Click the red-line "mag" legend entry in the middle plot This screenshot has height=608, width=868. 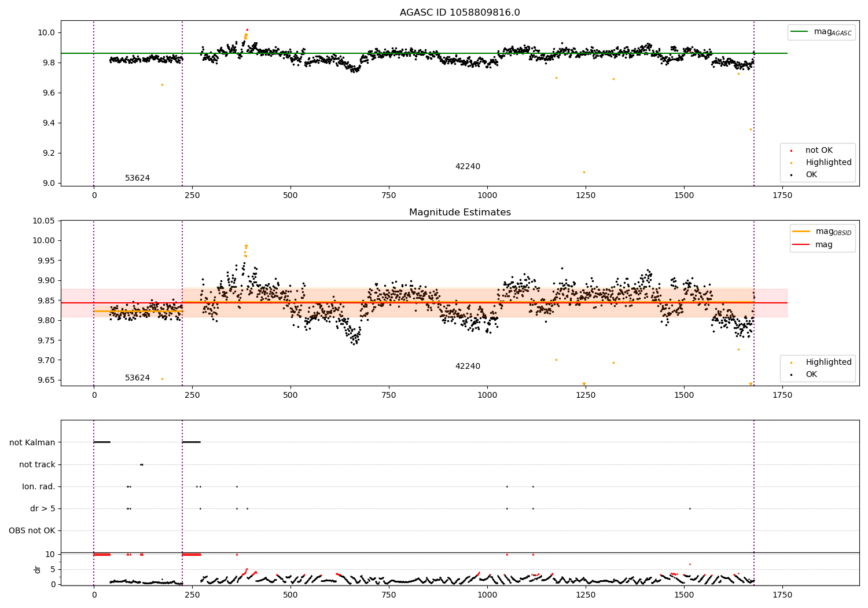812,245
